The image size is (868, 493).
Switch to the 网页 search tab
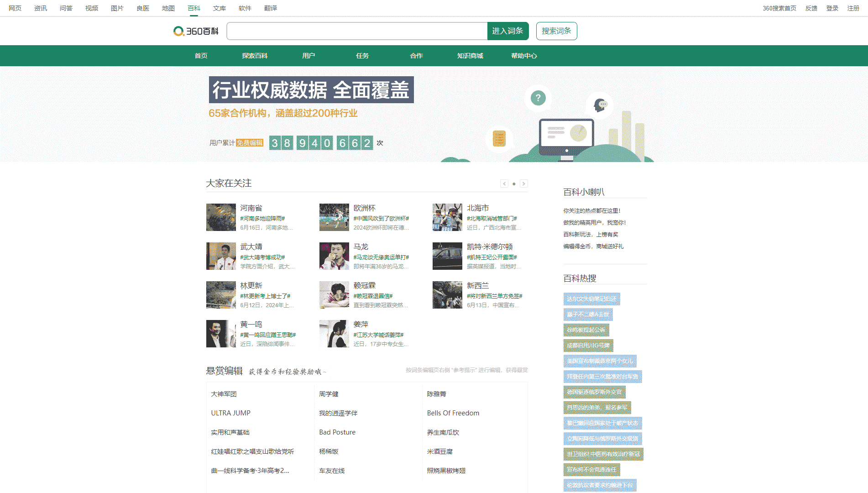[15, 8]
